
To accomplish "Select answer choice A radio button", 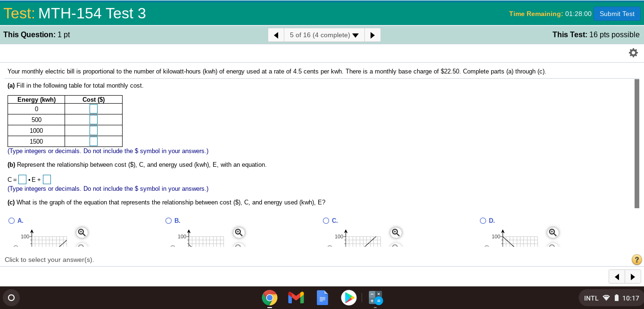I will coord(11,220).
